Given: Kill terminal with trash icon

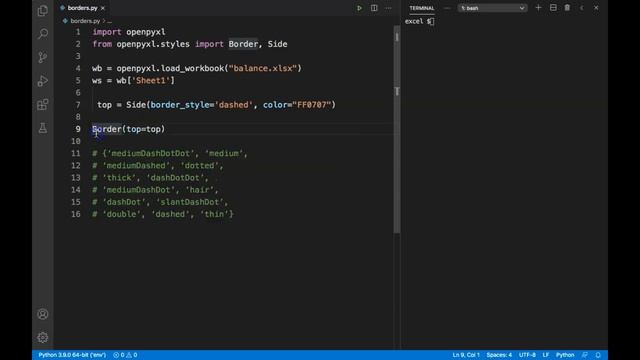Looking at the screenshot, I should click(567, 8).
